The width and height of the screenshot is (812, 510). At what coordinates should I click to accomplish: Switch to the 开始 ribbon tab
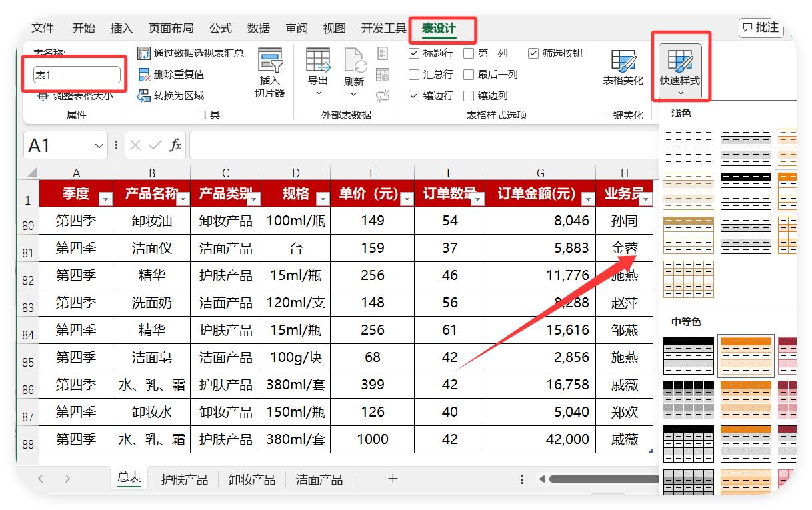tap(84, 28)
